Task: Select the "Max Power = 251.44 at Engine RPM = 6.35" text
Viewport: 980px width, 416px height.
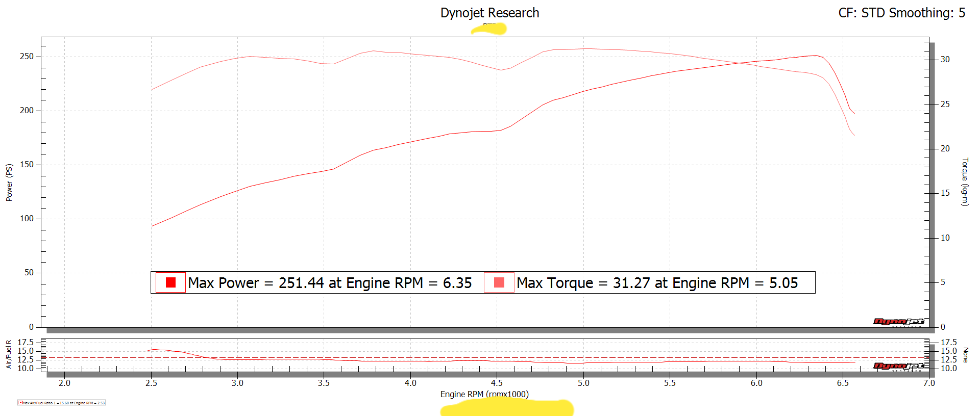Action: pos(330,283)
